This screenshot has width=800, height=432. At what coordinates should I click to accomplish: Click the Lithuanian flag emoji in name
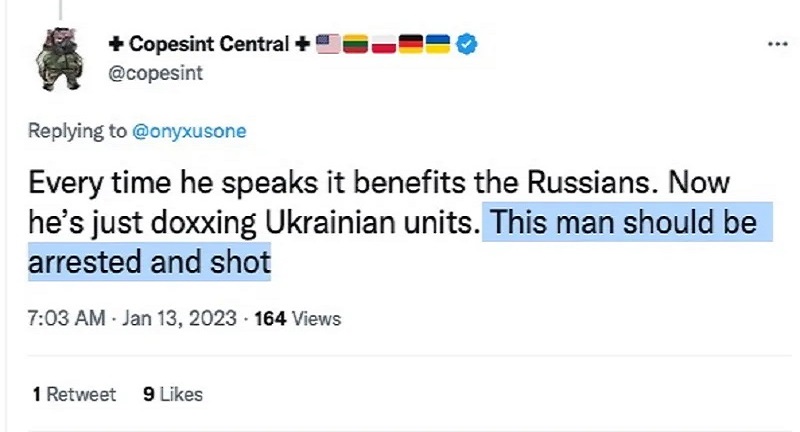[x=356, y=44]
